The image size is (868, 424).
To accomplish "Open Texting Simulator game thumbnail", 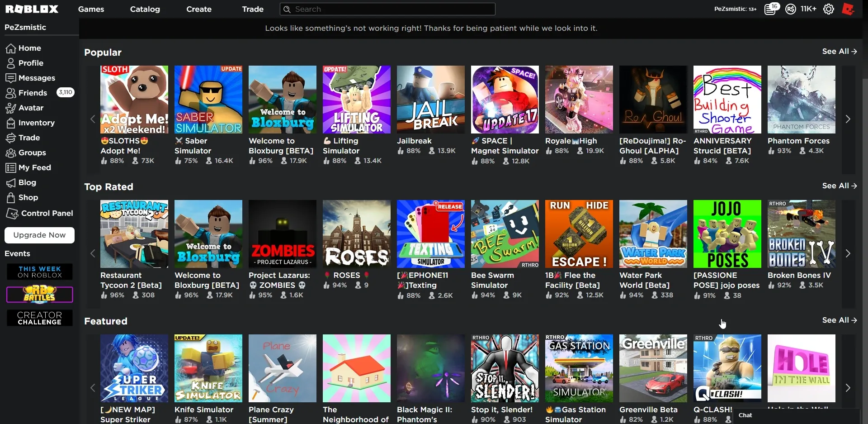I will pyautogui.click(x=431, y=234).
